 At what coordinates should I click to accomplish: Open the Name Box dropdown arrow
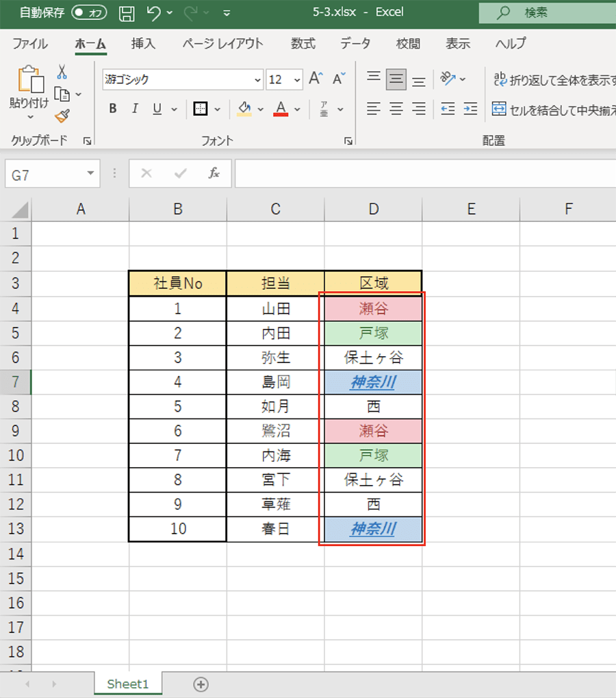[x=91, y=173]
